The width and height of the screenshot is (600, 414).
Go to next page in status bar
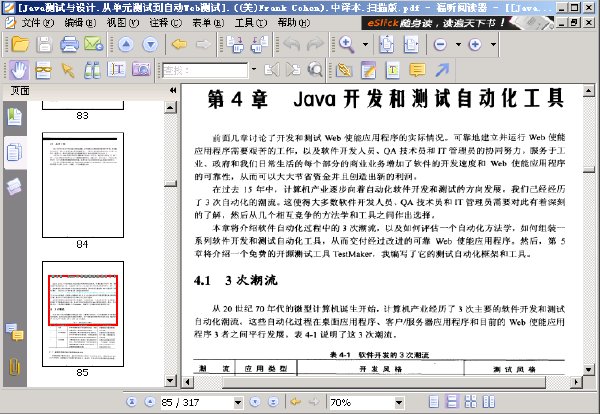(x=254, y=402)
